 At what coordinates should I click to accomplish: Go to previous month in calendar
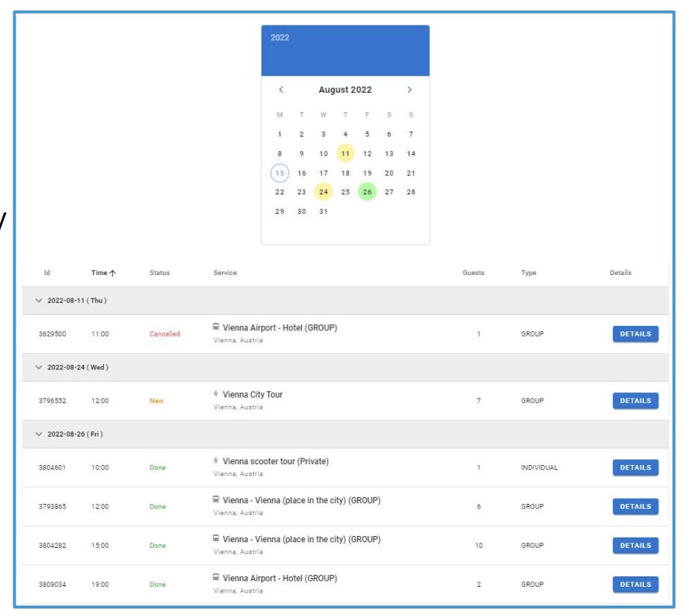[281, 90]
